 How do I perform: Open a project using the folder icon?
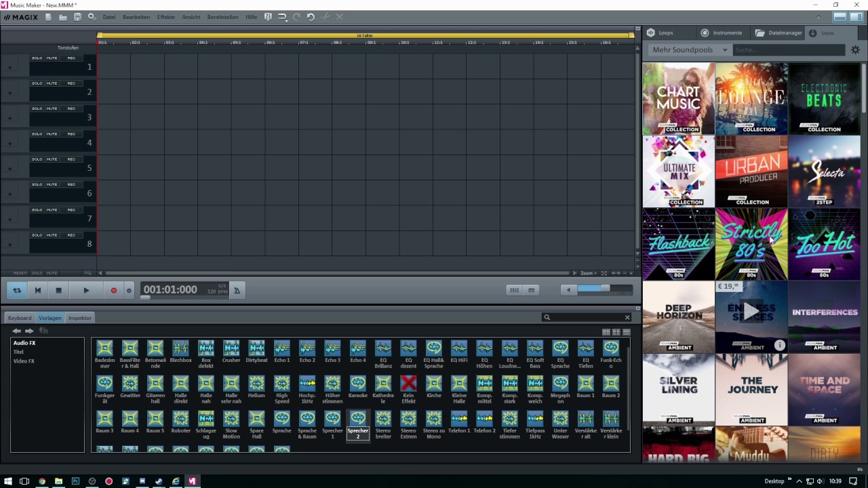[x=63, y=17]
